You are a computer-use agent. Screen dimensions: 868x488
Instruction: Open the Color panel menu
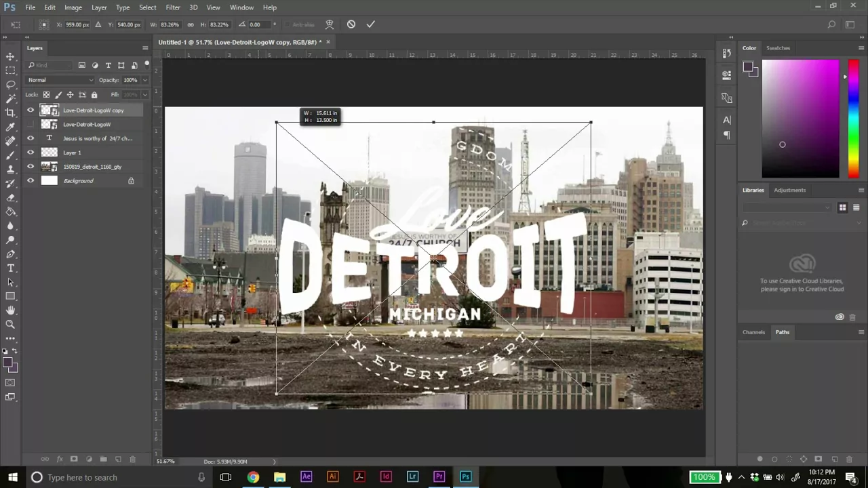861,48
